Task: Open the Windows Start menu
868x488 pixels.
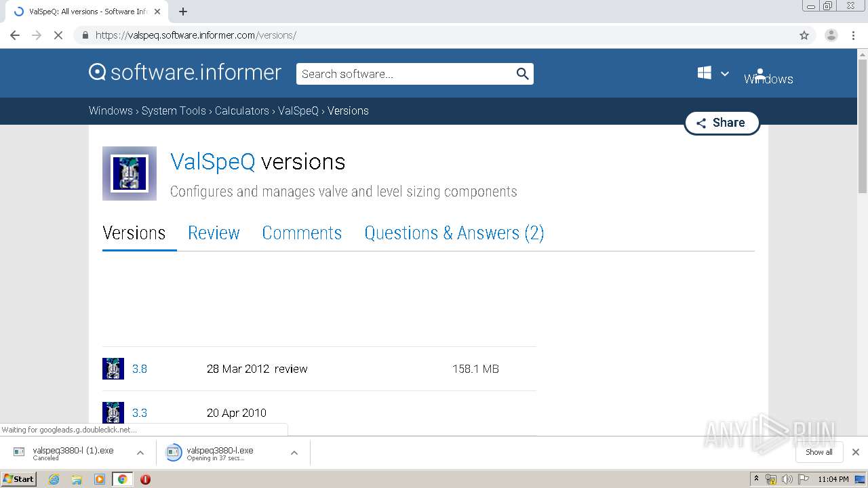Action: [19, 479]
